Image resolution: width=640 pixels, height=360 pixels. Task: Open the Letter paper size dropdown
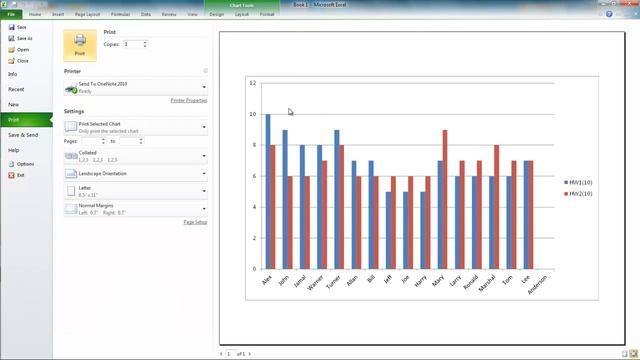click(x=136, y=191)
